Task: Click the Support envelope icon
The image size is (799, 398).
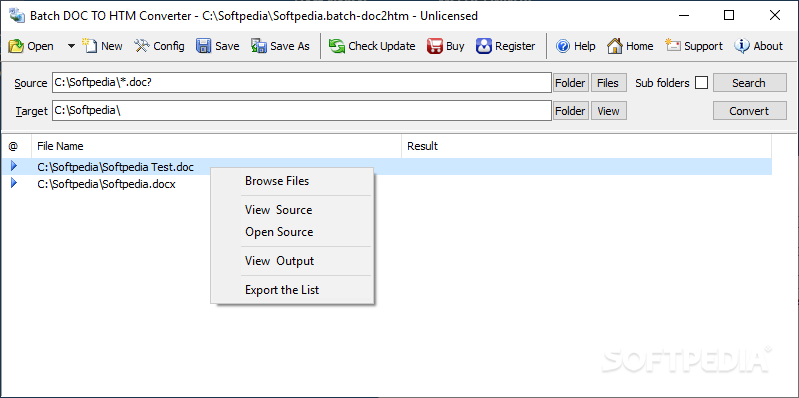Action: click(673, 46)
